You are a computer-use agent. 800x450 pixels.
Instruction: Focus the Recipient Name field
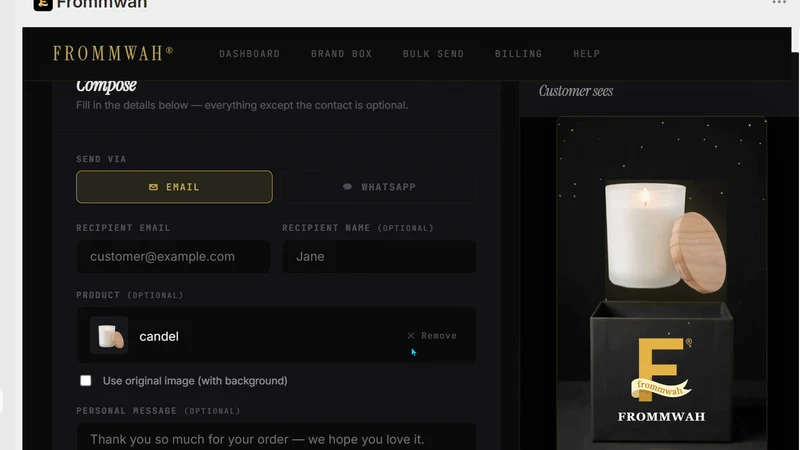coord(379,256)
